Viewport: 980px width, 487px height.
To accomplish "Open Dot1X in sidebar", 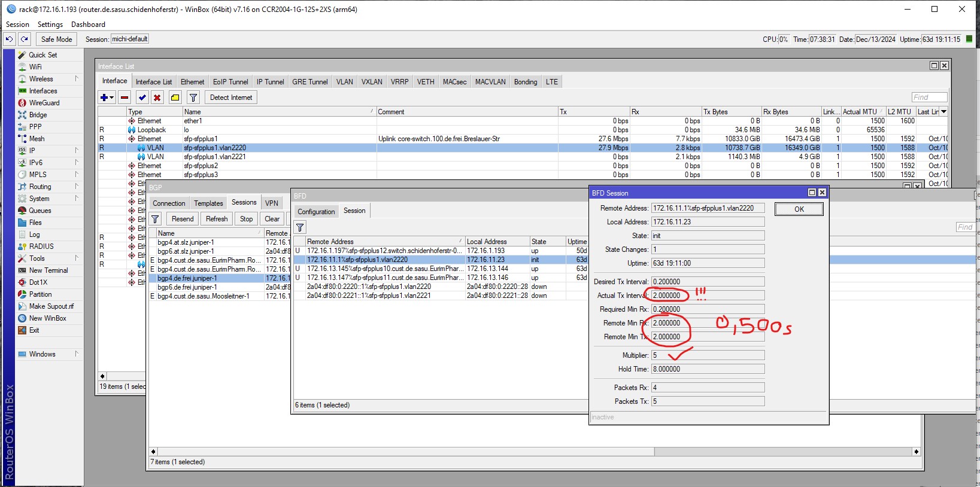I will coord(38,282).
